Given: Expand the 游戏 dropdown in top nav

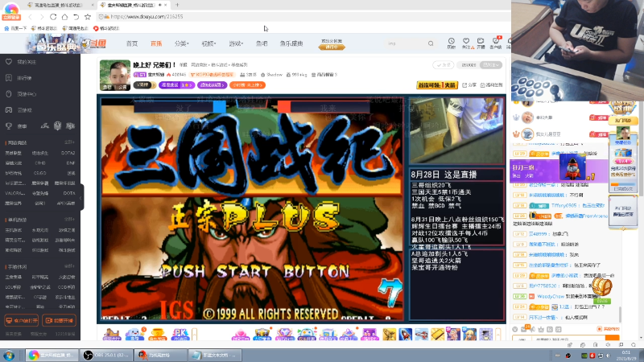Looking at the screenshot, I should tap(236, 43).
